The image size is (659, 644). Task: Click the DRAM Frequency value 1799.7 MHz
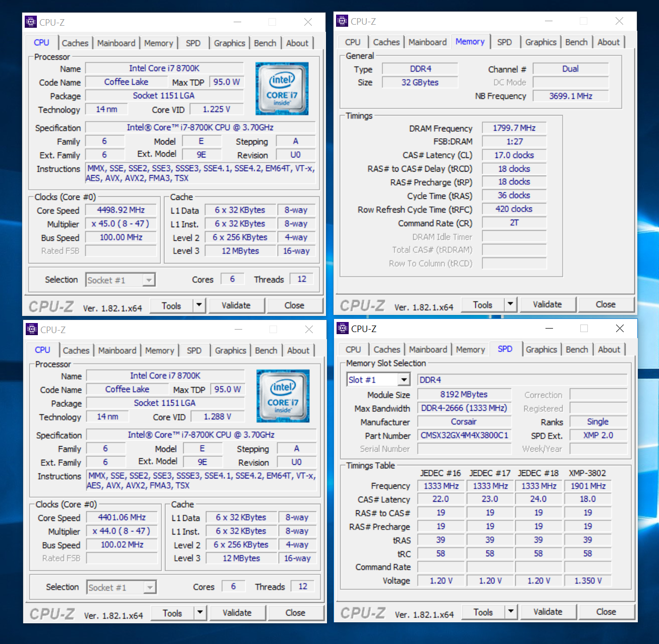tap(514, 128)
